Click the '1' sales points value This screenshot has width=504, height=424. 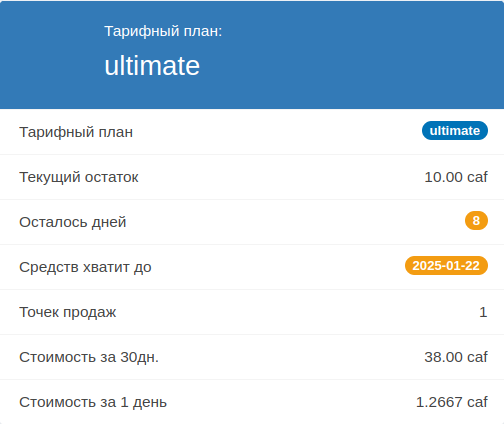(x=483, y=312)
